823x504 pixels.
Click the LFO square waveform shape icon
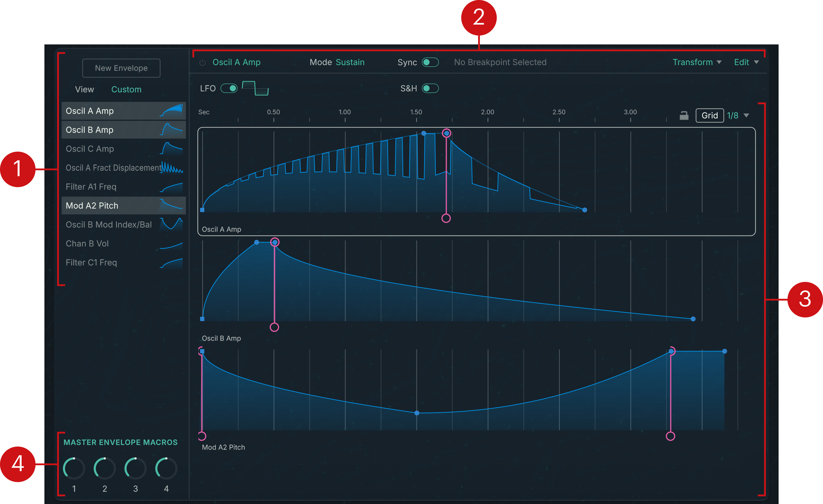[x=255, y=88]
